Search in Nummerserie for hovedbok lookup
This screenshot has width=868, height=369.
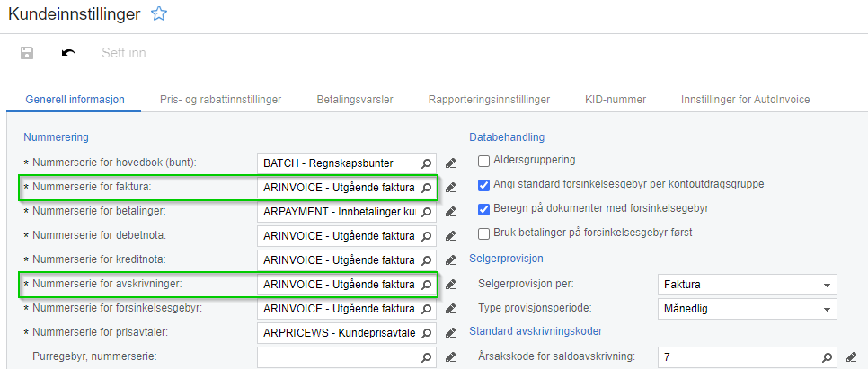426,163
